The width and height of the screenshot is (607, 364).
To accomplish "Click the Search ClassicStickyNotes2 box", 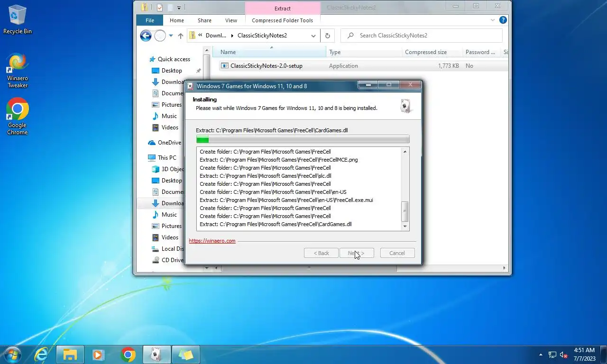I will 422,36.
